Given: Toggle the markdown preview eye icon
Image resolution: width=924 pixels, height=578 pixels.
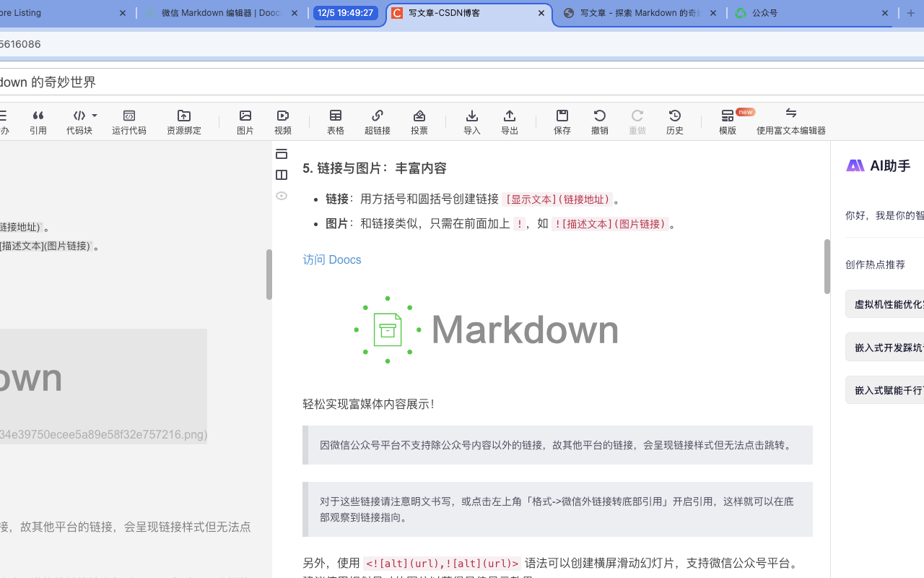Looking at the screenshot, I should click(282, 196).
